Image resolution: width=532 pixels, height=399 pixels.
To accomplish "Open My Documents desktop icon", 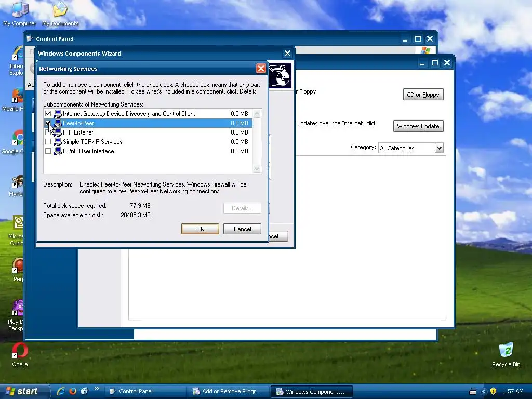I will click(60, 14).
